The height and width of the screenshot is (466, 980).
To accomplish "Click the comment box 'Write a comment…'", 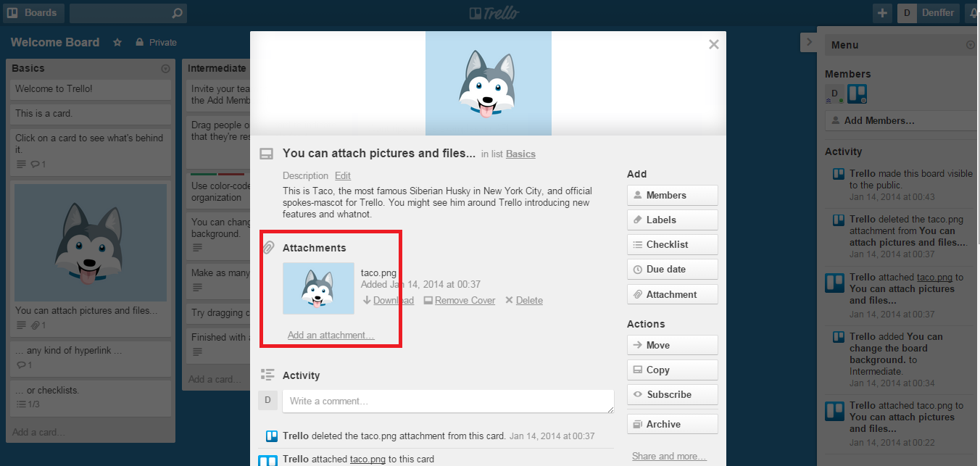I will tap(448, 401).
